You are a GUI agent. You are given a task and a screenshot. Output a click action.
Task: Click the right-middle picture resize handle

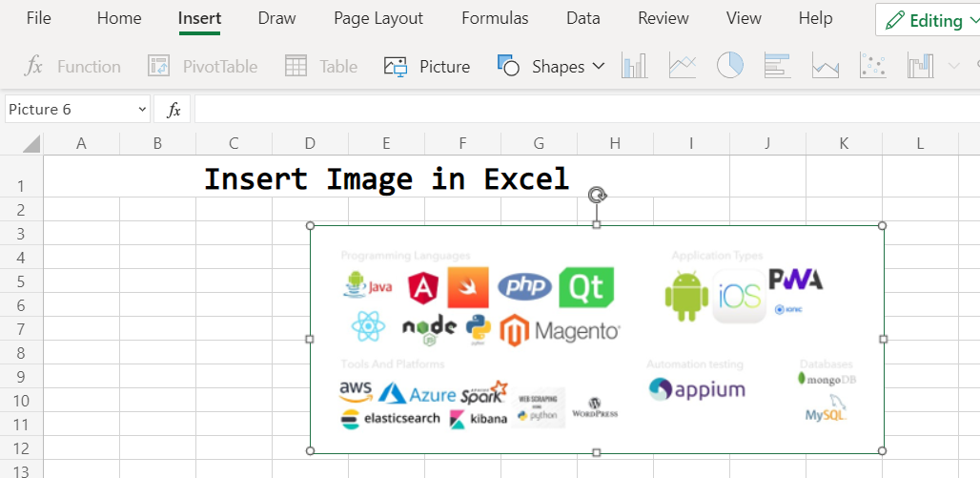coord(883,339)
